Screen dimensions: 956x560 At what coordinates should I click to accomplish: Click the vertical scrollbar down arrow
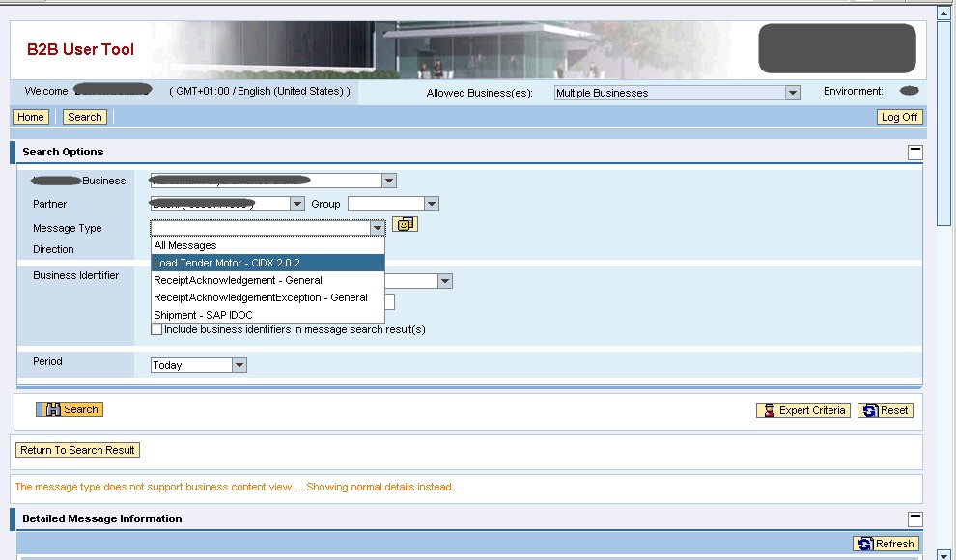point(943,554)
